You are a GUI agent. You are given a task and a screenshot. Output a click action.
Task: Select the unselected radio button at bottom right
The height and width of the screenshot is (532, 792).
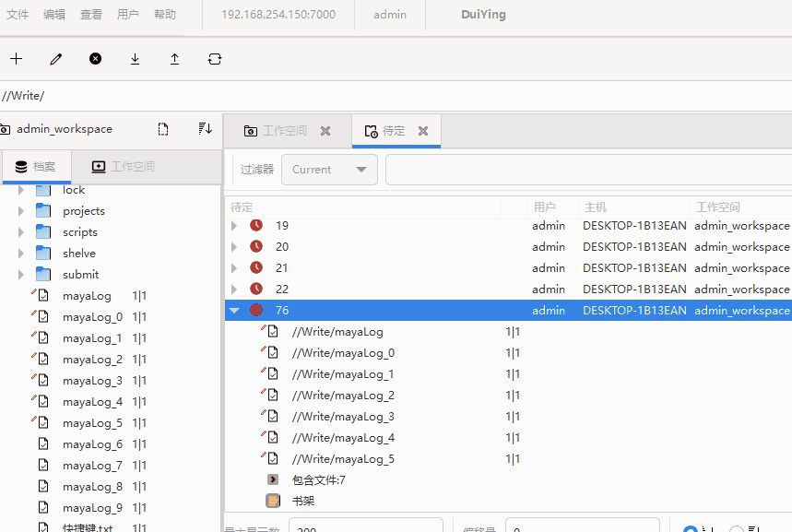tap(737, 529)
